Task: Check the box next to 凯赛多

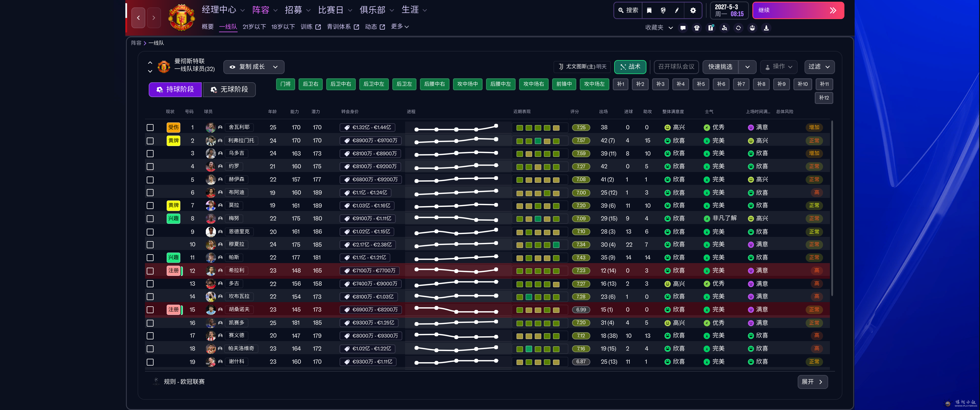Action: click(x=150, y=323)
